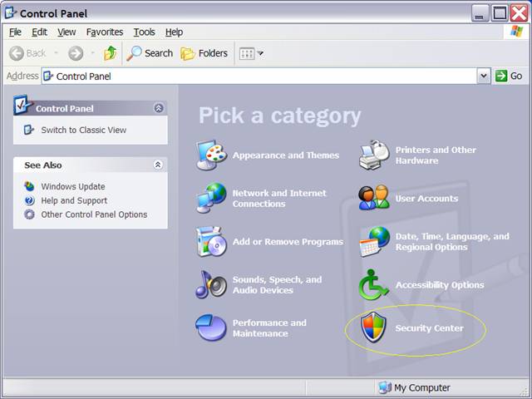Click the Search label in the toolbar
Image resolution: width=532 pixels, height=399 pixels.
tap(159, 53)
